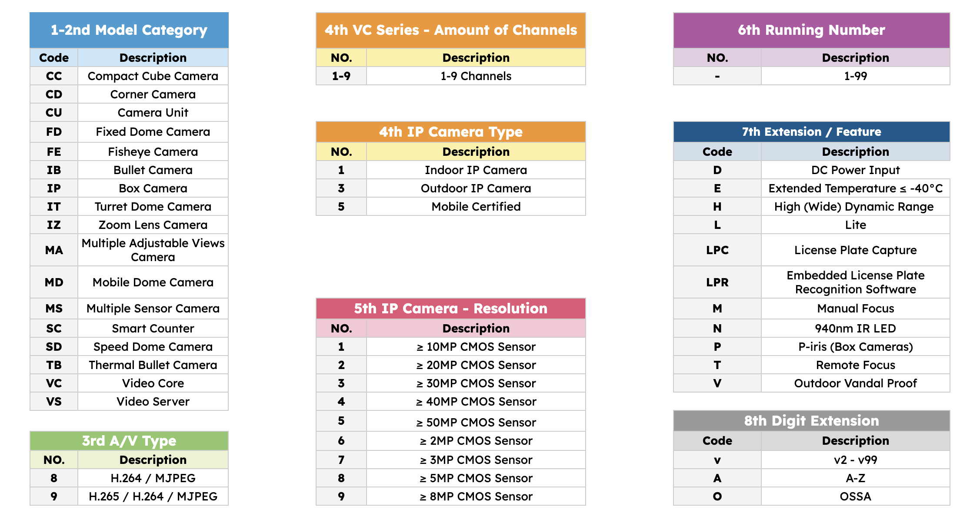Click the "LPR" extension code cell
Image resolution: width=980 pixels, height=517 pixels.
(717, 282)
